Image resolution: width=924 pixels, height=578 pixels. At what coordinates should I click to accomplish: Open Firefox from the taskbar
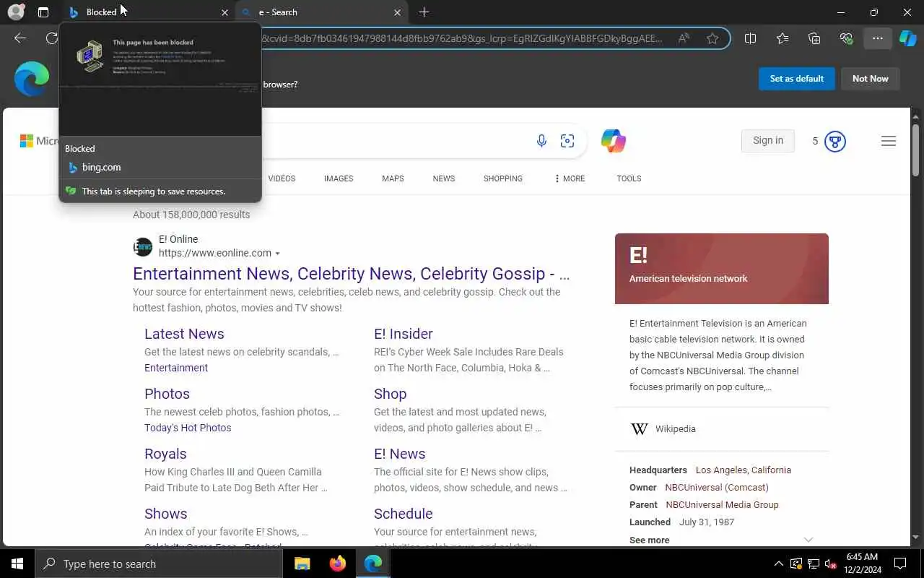coord(337,564)
